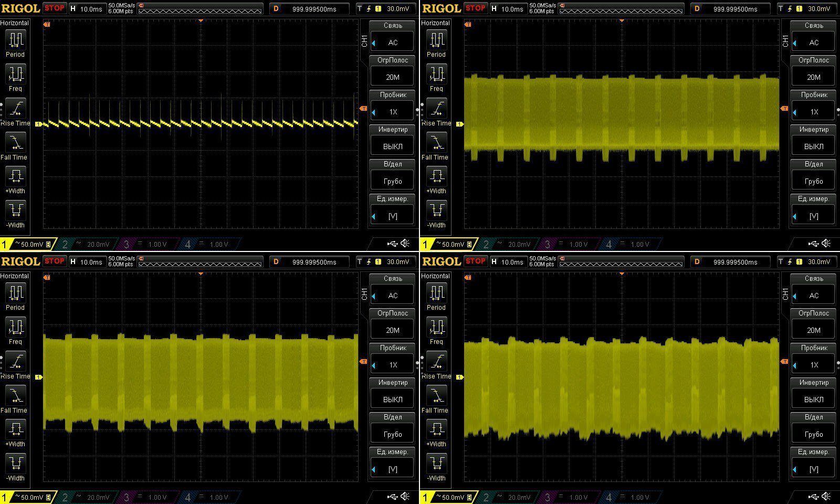Toggle Инвертир ВЫКЛ setting in top-left scope
The width and height of the screenshot is (840, 504).
click(393, 146)
